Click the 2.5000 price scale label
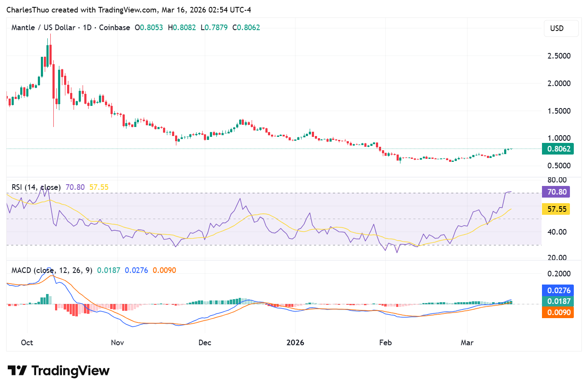 [559, 56]
